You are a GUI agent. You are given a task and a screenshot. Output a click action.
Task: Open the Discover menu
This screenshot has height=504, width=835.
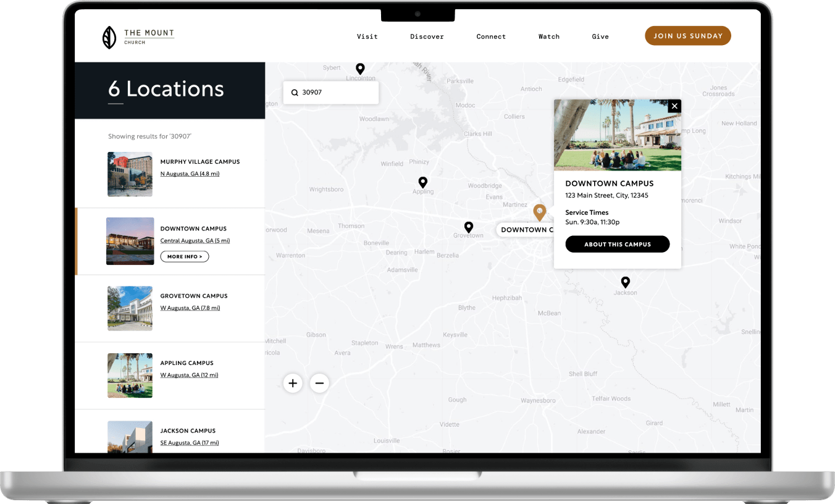[x=427, y=36]
